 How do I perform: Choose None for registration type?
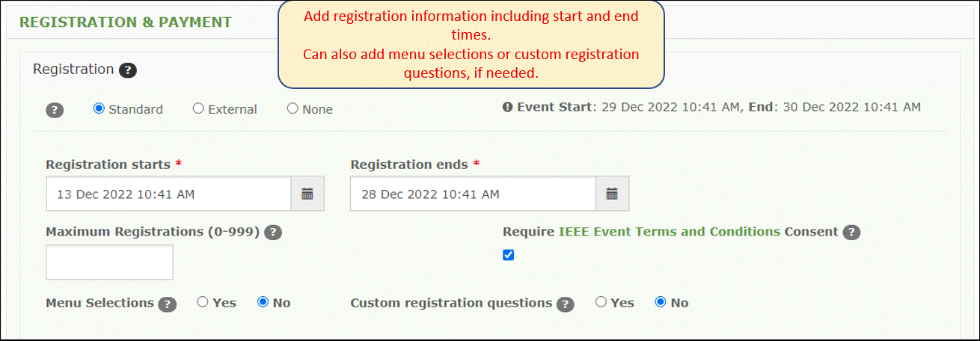tap(293, 108)
